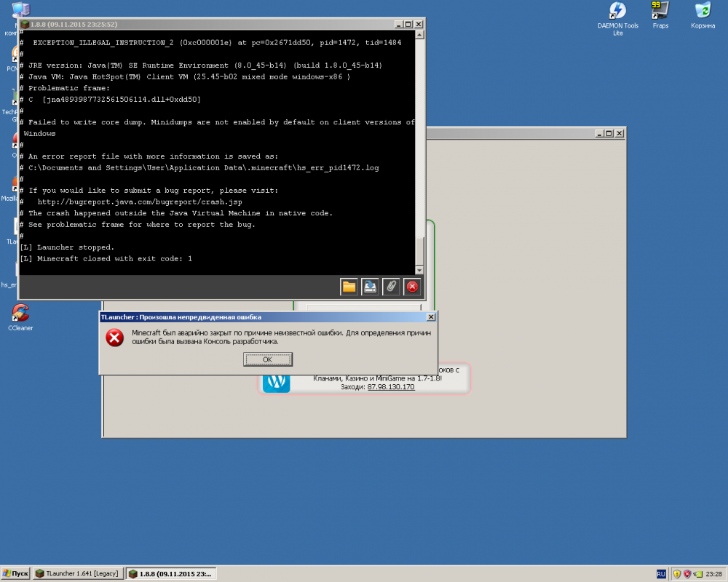
Task: Click the red security alert shield in tray
Action: pos(687,574)
